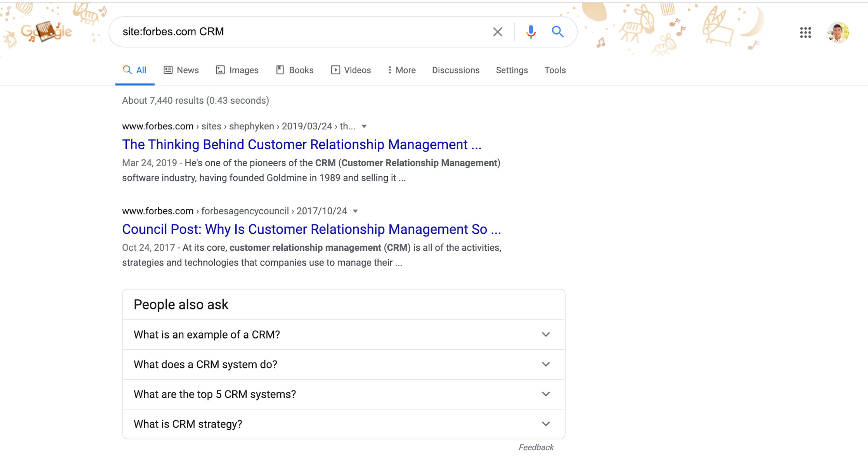Click the 'Oct 24, 2017' snippet date
The width and height of the screenshot is (868, 470).
coord(148,248)
